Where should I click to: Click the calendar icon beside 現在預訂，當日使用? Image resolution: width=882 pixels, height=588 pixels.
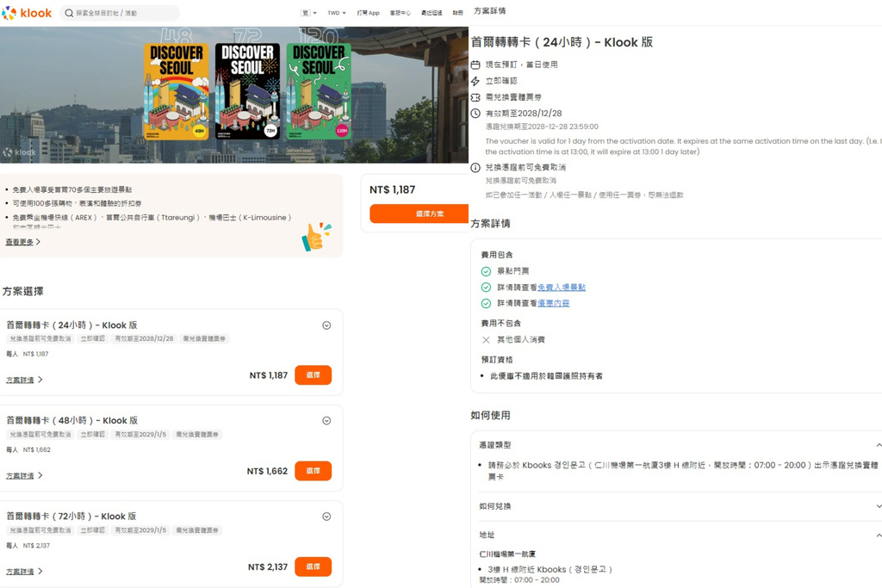tap(475, 65)
